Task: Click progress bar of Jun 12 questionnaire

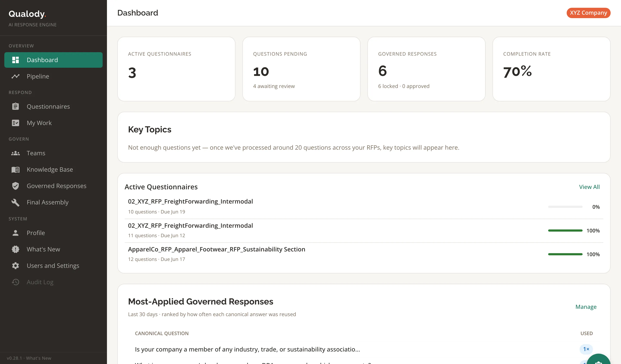Action: pyautogui.click(x=565, y=231)
